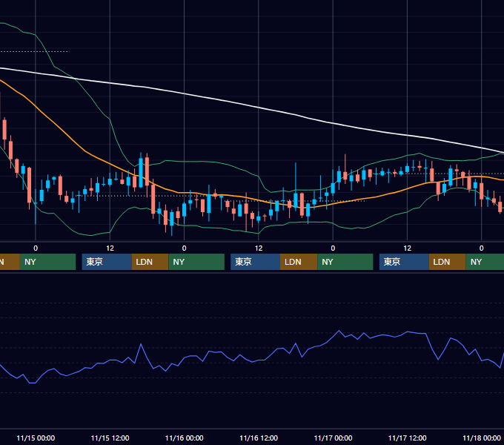Select the LDN block before 11/18 00:00
The image size is (504, 445).
[x=448, y=262]
